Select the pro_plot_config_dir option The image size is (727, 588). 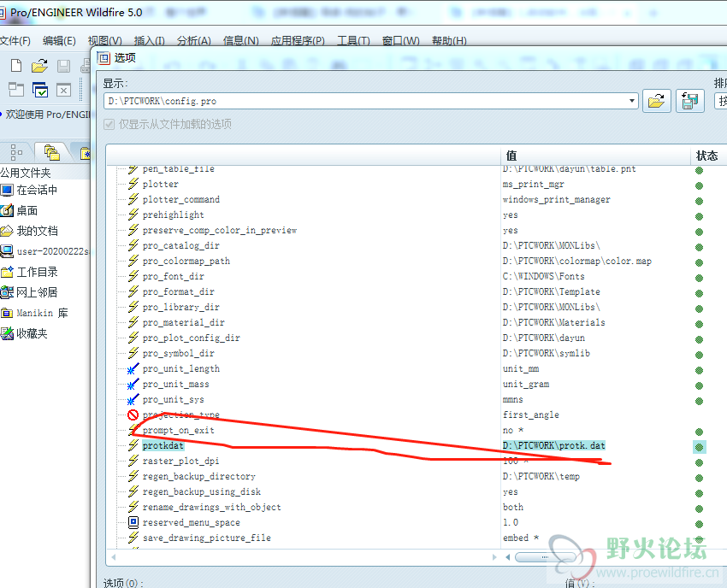(x=191, y=338)
